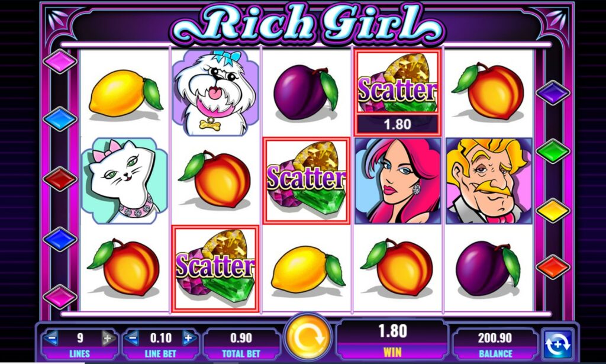This screenshot has width=606, height=364.
Task: Select the Scatter symbol in the middle reel
Action: (x=307, y=181)
